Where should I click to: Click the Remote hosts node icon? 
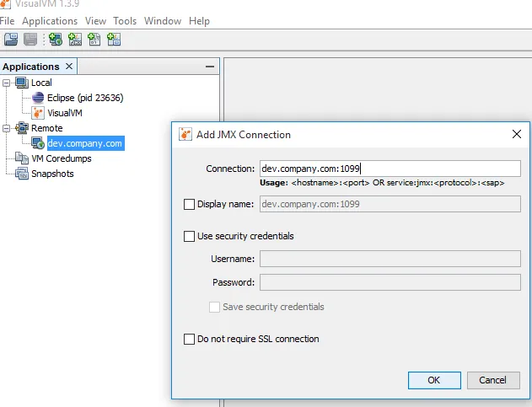tap(22, 128)
